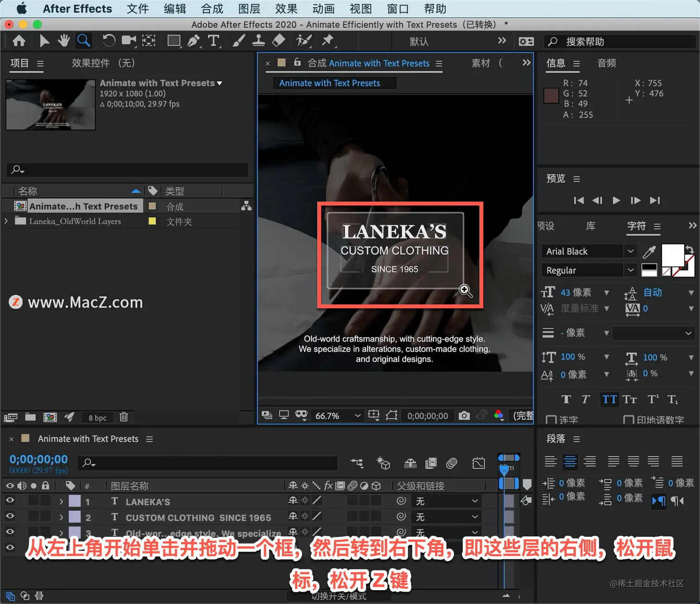The width and height of the screenshot is (700, 604).
Task: Jump to the first frame in Preview panel
Action: (x=579, y=200)
